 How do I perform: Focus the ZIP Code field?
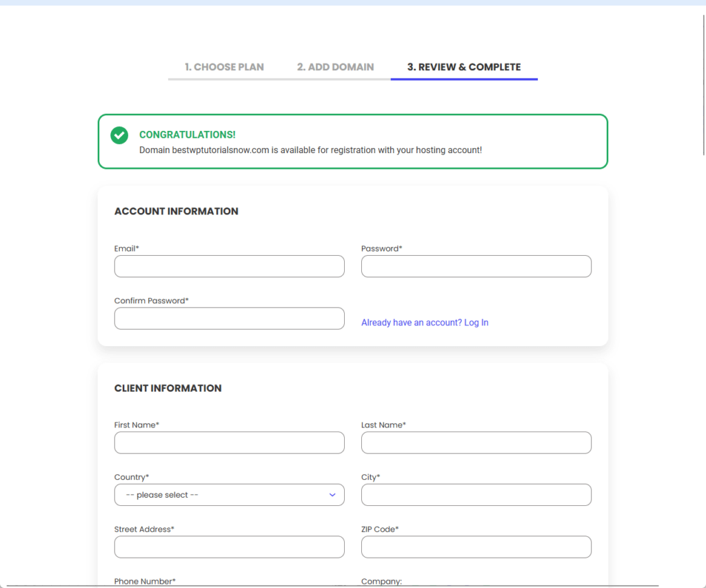coord(476,547)
